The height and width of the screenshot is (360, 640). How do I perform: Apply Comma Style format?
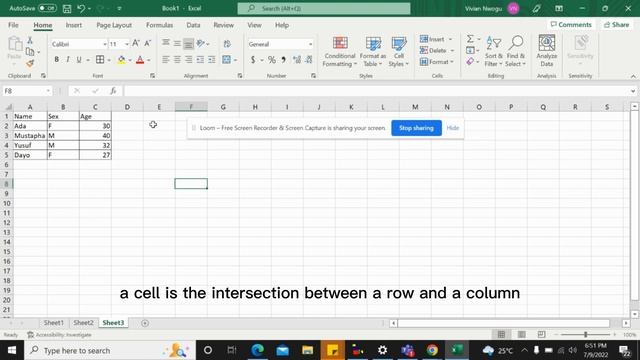click(x=283, y=60)
